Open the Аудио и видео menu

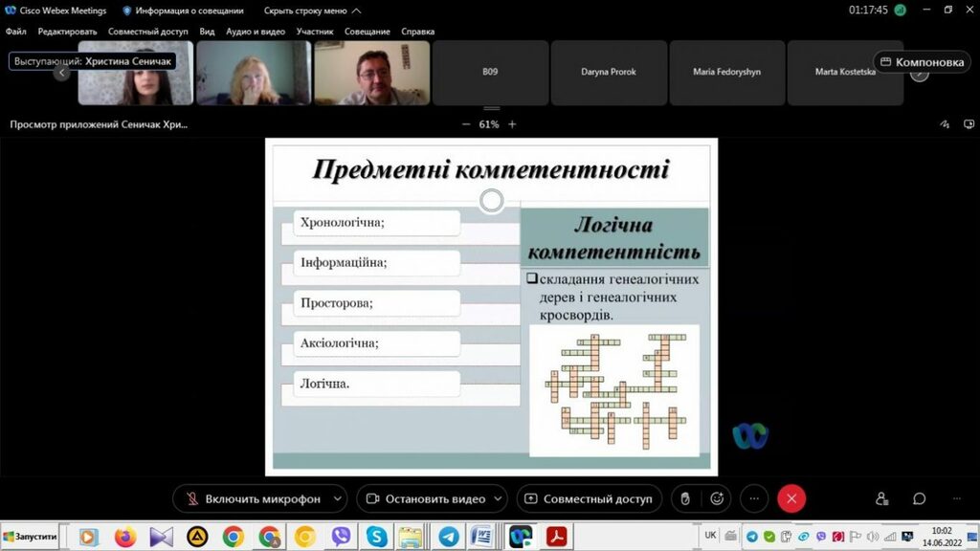point(256,32)
